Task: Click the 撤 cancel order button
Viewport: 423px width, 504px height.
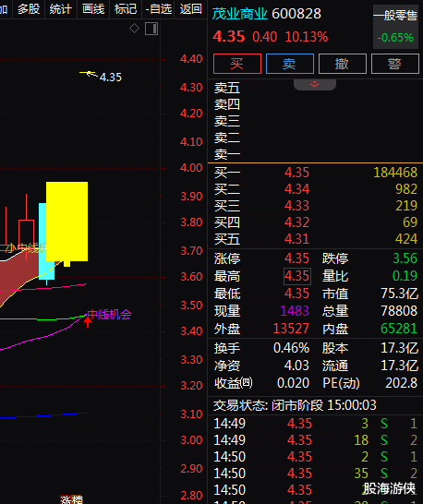Action: (343, 64)
